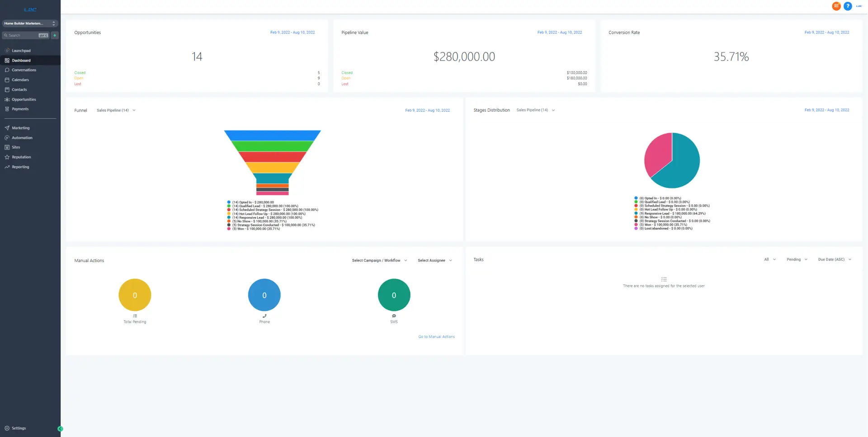
Task: Open the Launchpad icon in sidebar
Action: point(7,51)
